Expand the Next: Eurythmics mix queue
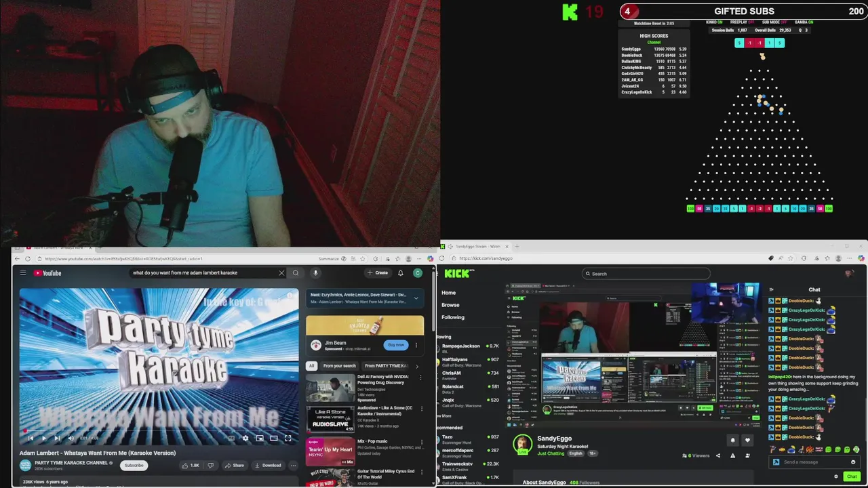The height and width of the screenshot is (488, 868). coord(416,298)
